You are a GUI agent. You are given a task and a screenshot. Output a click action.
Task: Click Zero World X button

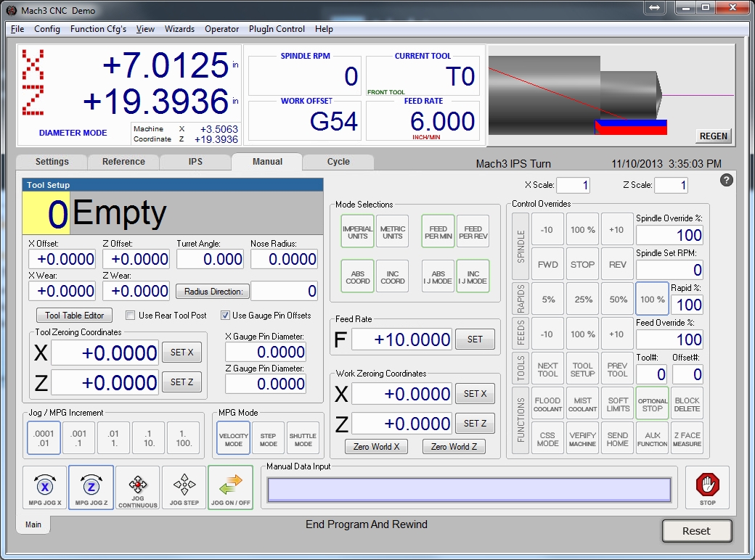click(x=377, y=446)
